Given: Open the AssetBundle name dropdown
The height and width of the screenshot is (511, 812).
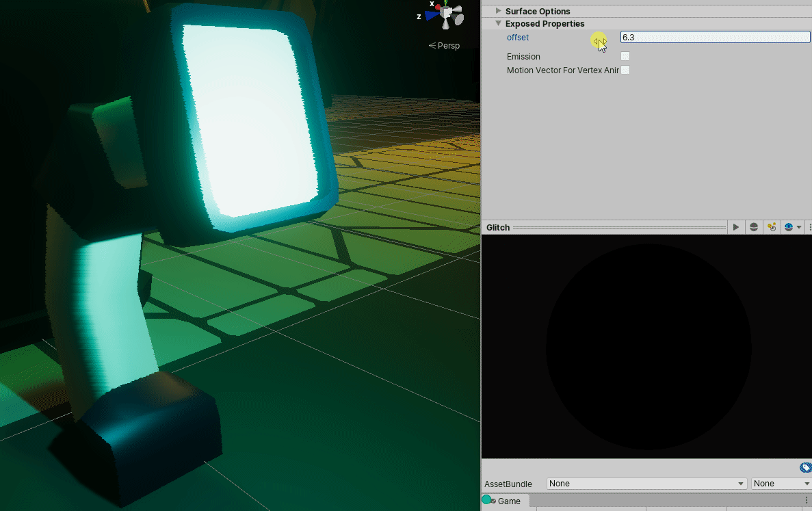Looking at the screenshot, I should [x=646, y=484].
